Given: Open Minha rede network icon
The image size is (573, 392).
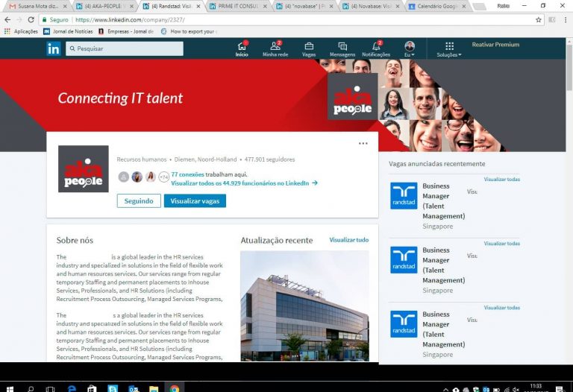Looking at the screenshot, I should coord(275,49).
